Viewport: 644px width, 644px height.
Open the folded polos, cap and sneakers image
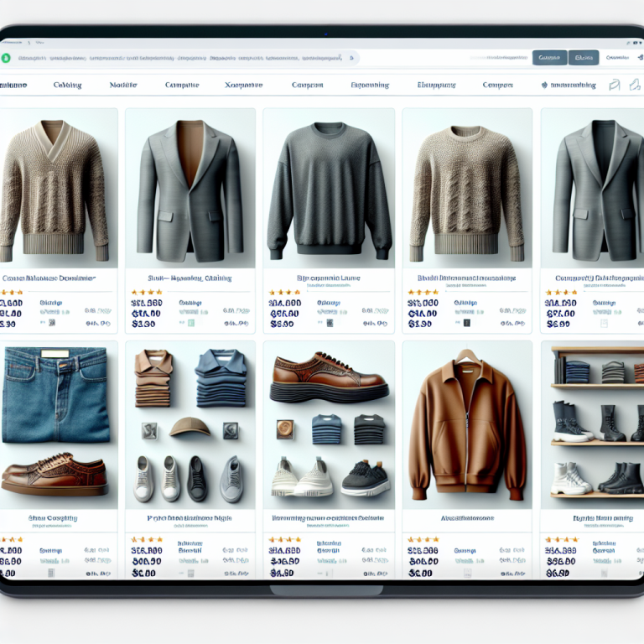pos(190,425)
